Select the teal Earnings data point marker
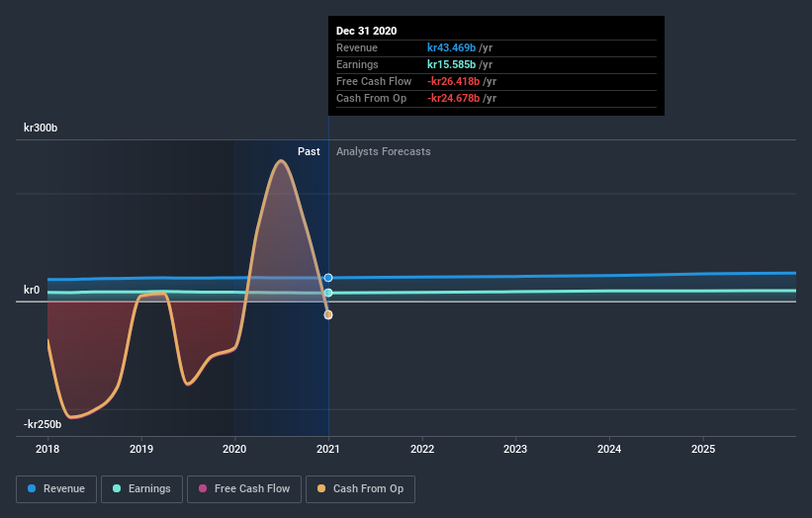This screenshot has height=518, width=812. [x=328, y=293]
